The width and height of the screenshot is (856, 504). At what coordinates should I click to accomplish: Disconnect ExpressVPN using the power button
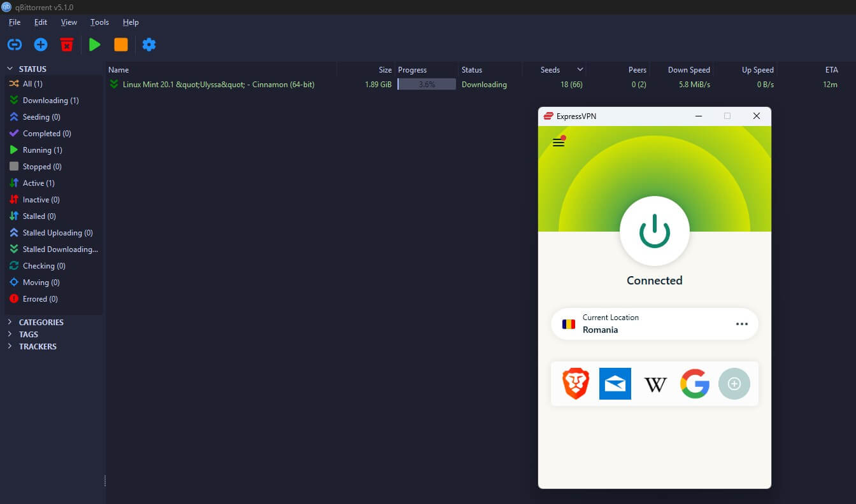(x=654, y=231)
